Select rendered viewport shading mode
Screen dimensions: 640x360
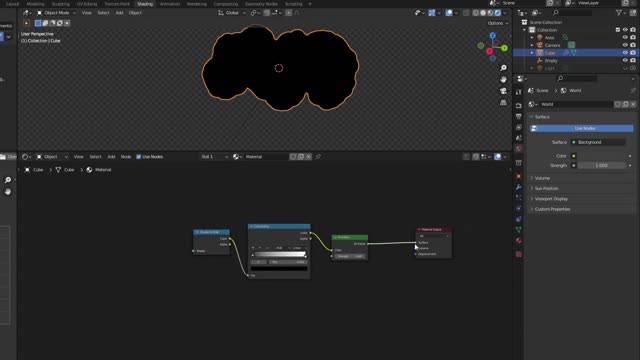click(498, 13)
